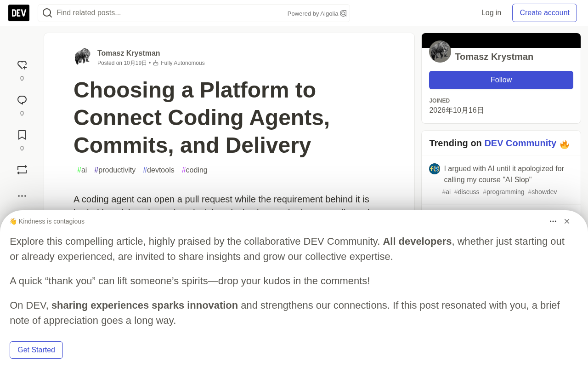Image resolution: width=588 pixels, height=368 pixels.
Task: Open the #discuss tag in trending
Action: click(x=467, y=192)
